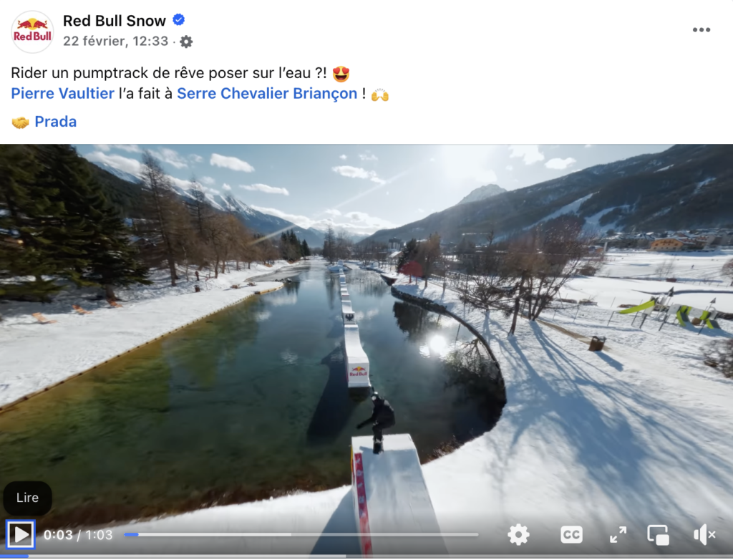Seek along the video progress bar
The height and width of the screenshot is (560, 733).
tap(301, 534)
